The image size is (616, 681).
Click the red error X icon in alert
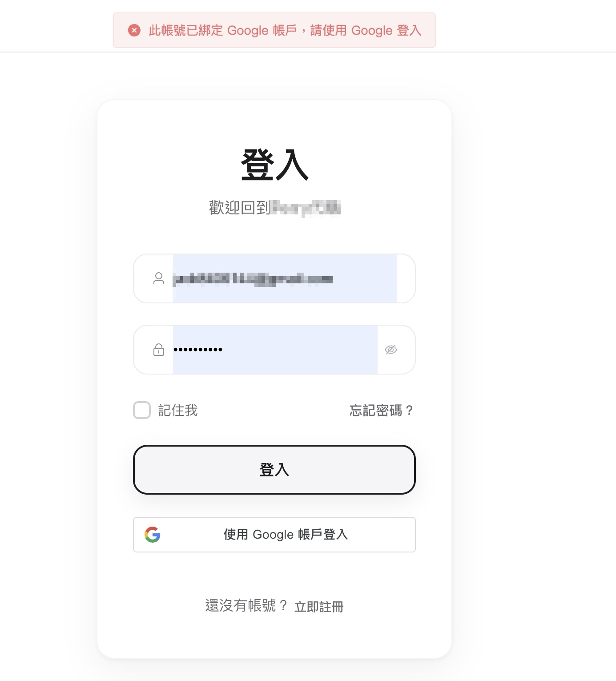click(x=134, y=30)
